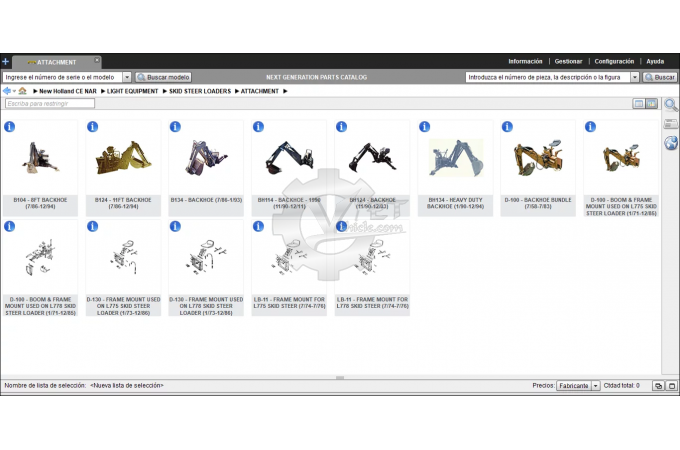Switch to thumbnail view layout icon
The height and width of the screenshot is (450, 680).
point(651,104)
